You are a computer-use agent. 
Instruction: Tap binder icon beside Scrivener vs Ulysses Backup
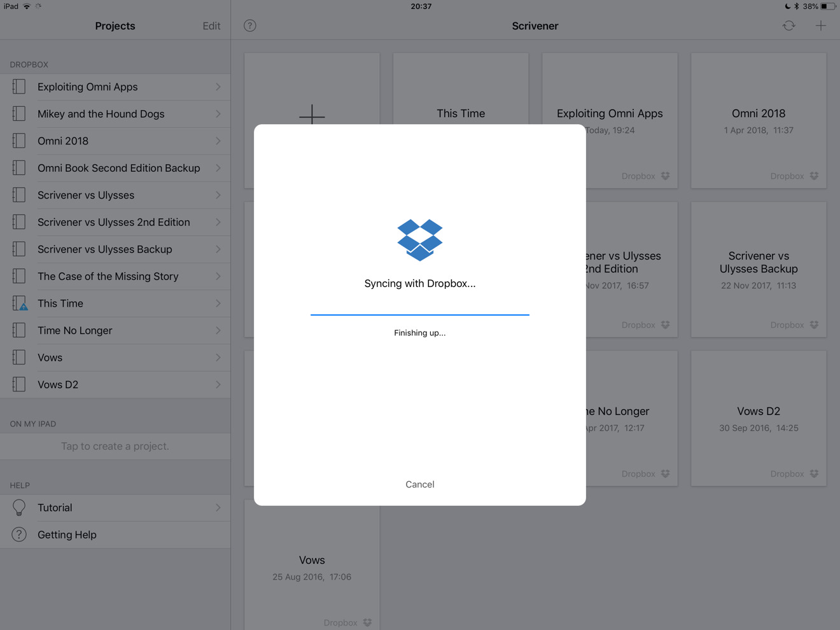click(19, 249)
